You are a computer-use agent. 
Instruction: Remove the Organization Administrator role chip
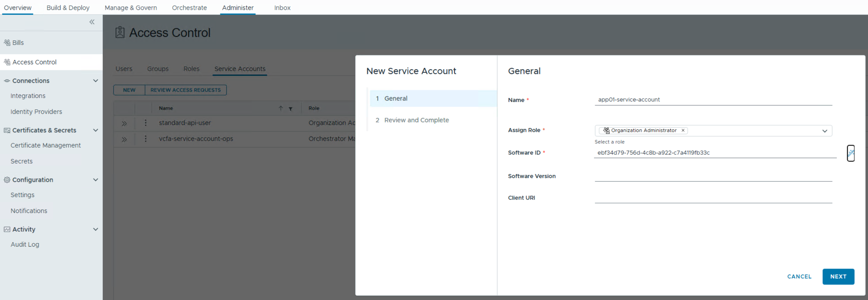click(683, 131)
